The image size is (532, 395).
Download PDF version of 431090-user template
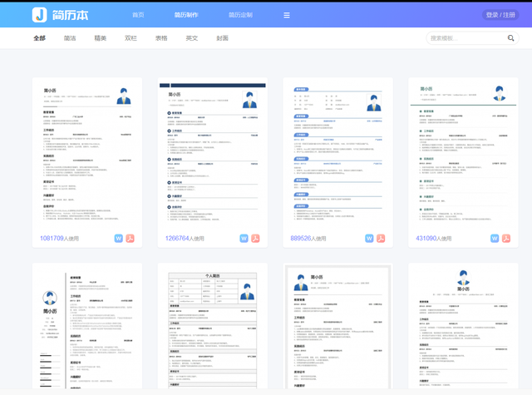point(506,238)
